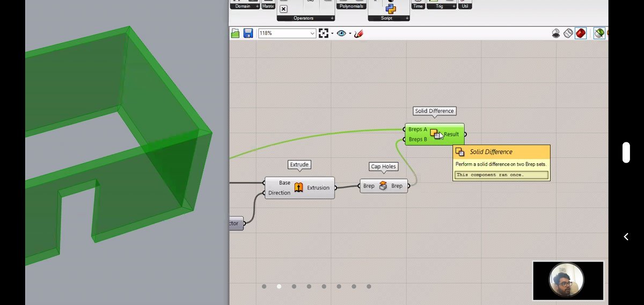Open the Polynomials panel group
This screenshot has width=644, height=305.
[x=352, y=6]
